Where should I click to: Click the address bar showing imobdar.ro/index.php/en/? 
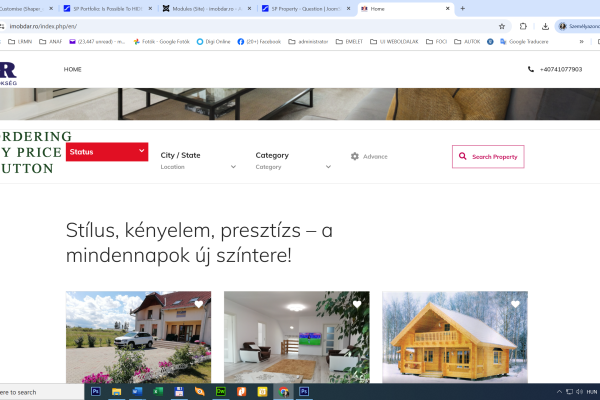point(249,26)
